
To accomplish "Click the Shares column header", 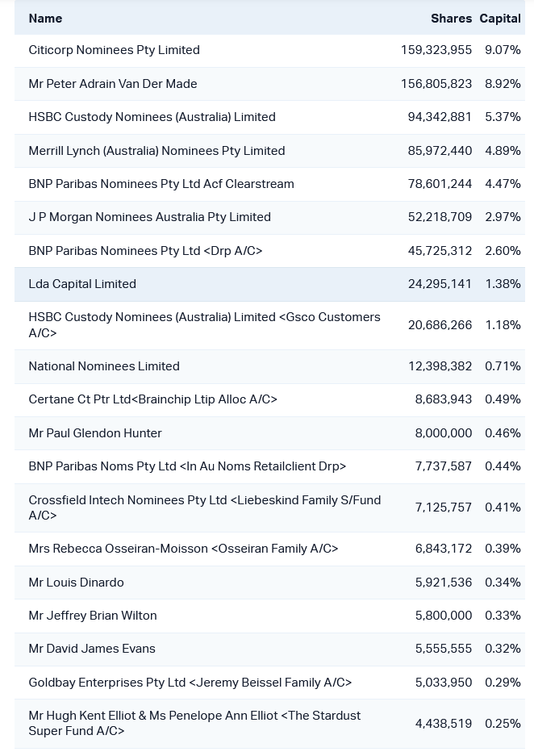I will pos(451,18).
